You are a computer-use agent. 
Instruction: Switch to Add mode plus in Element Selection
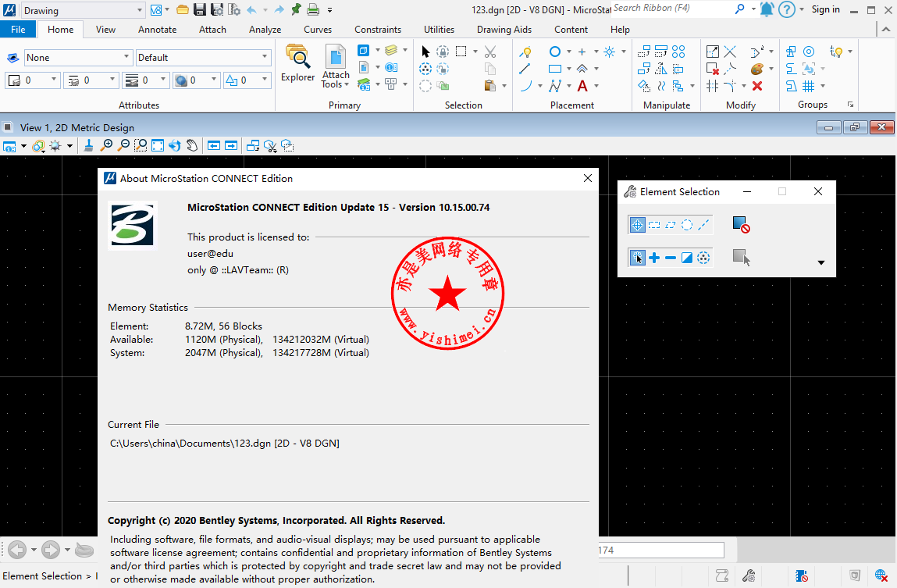pyautogui.click(x=654, y=258)
